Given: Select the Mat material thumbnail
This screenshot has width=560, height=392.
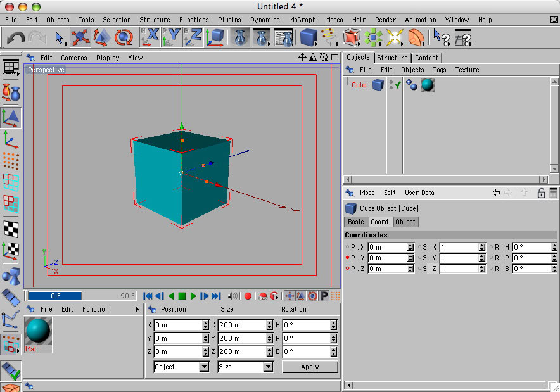Looking at the screenshot, I should tap(38, 331).
